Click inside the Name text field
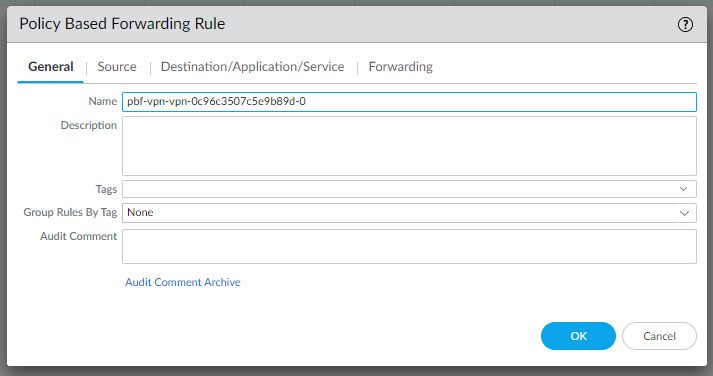This screenshot has width=713, height=376. click(x=409, y=102)
